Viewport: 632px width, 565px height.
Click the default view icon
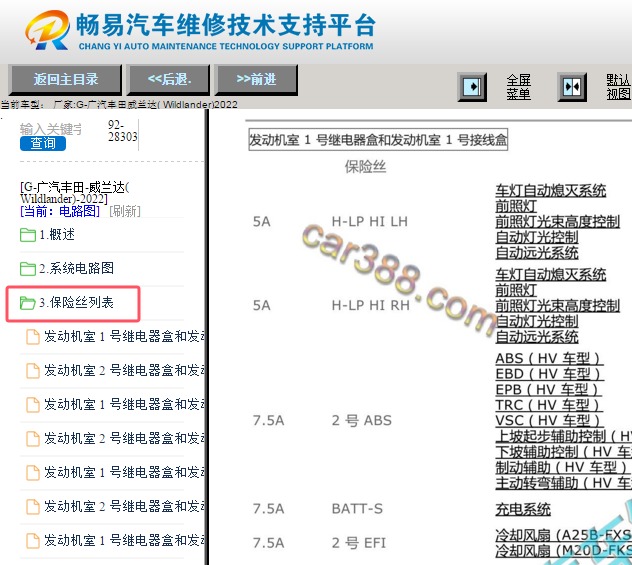(572, 87)
